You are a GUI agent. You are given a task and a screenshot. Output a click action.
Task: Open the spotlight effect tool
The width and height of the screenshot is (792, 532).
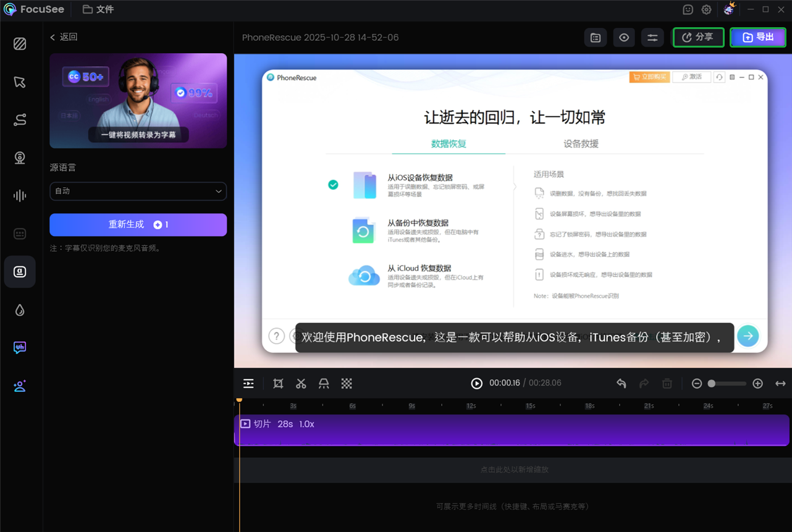pos(324,383)
